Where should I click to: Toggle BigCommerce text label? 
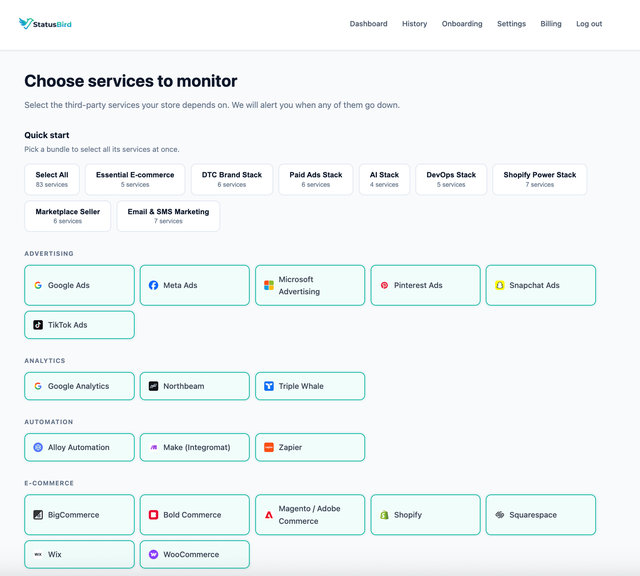tap(73, 515)
